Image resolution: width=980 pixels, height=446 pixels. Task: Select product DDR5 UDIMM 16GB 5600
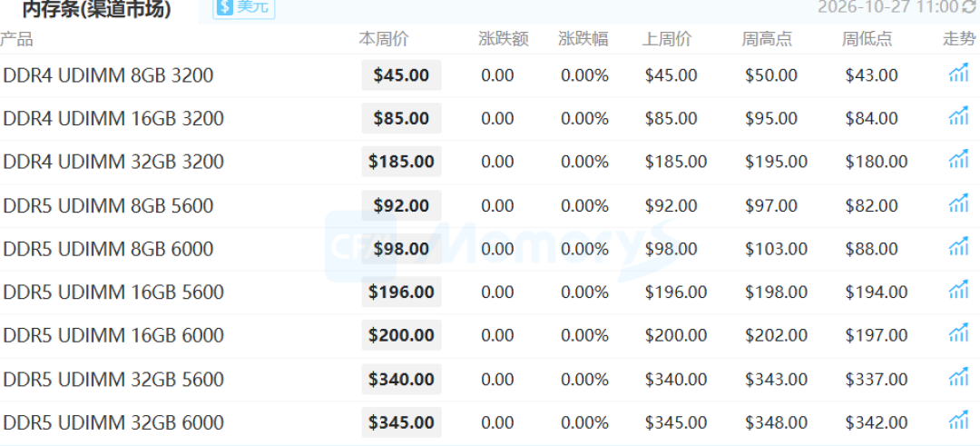point(113,292)
